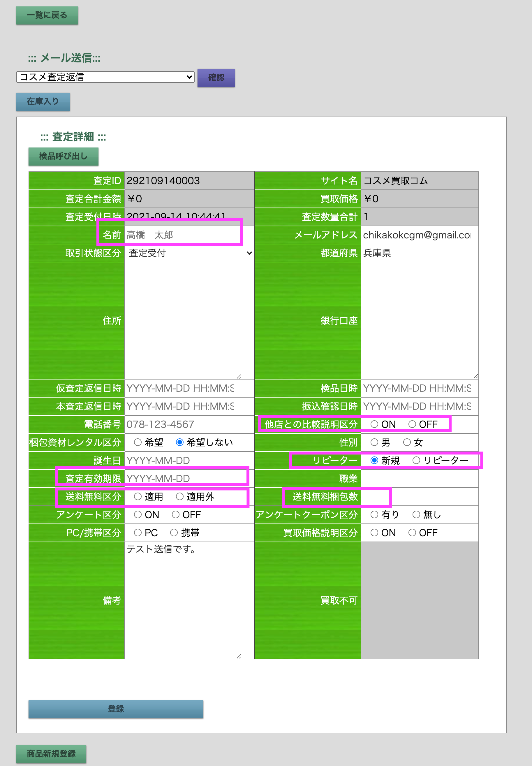Click the 一覧に戻る button

47,15
